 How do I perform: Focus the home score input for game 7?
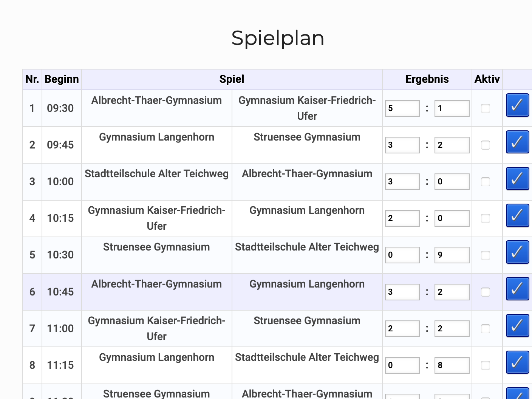pyautogui.click(x=402, y=329)
